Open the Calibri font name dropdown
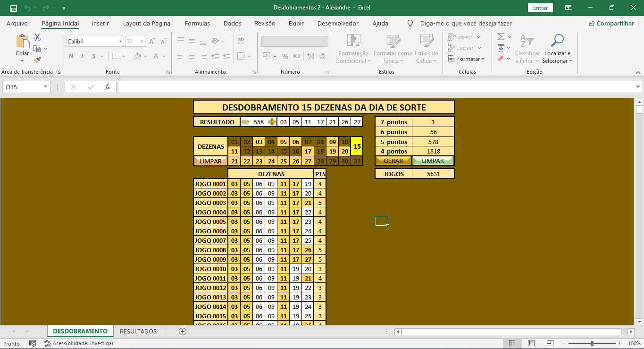Viewport: 644px width, 349px height. pos(121,42)
